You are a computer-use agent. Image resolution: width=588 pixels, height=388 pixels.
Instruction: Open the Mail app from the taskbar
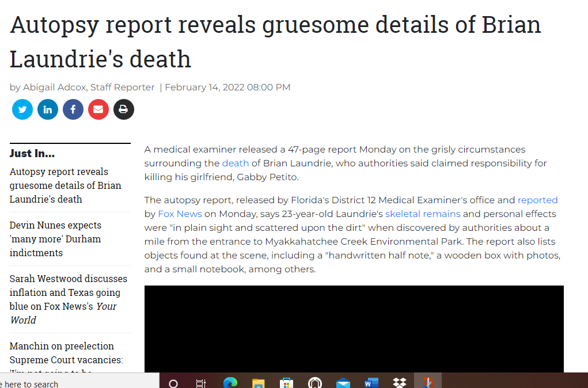click(343, 383)
